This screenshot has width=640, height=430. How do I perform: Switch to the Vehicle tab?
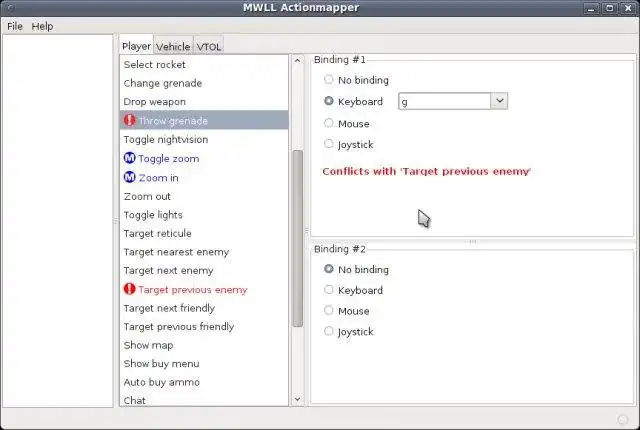click(x=173, y=47)
